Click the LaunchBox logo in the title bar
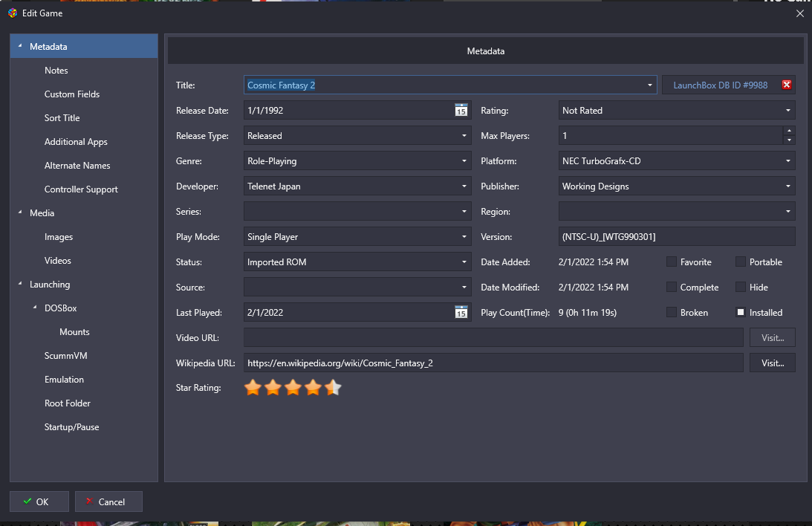The image size is (812, 526). point(13,13)
